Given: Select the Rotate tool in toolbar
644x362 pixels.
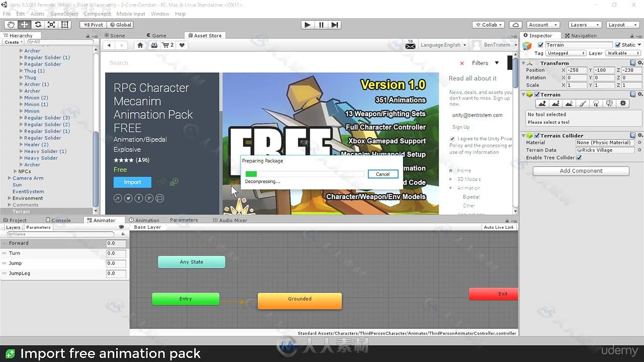Looking at the screenshot, I should [x=38, y=25].
